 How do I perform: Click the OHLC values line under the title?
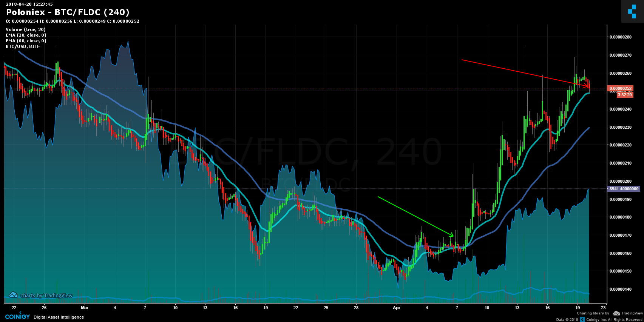[x=73, y=21]
